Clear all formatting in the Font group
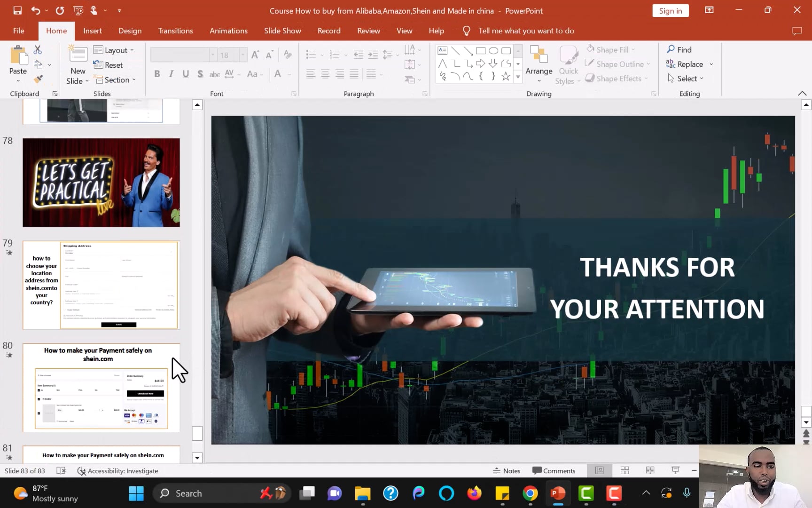Image resolution: width=812 pixels, height=508 pixels. click(288, 55)
